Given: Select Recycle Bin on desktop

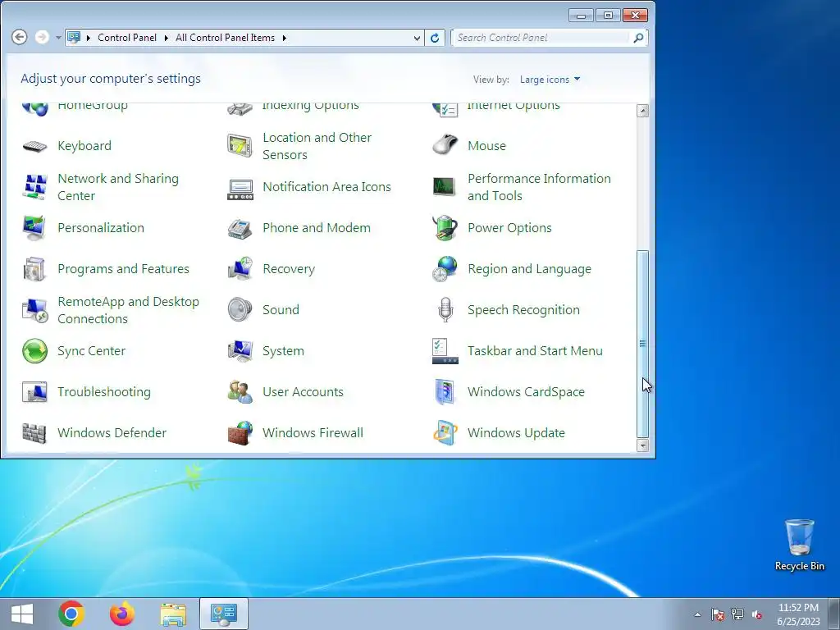Looking at the screenshot, I should click(799, 545).
